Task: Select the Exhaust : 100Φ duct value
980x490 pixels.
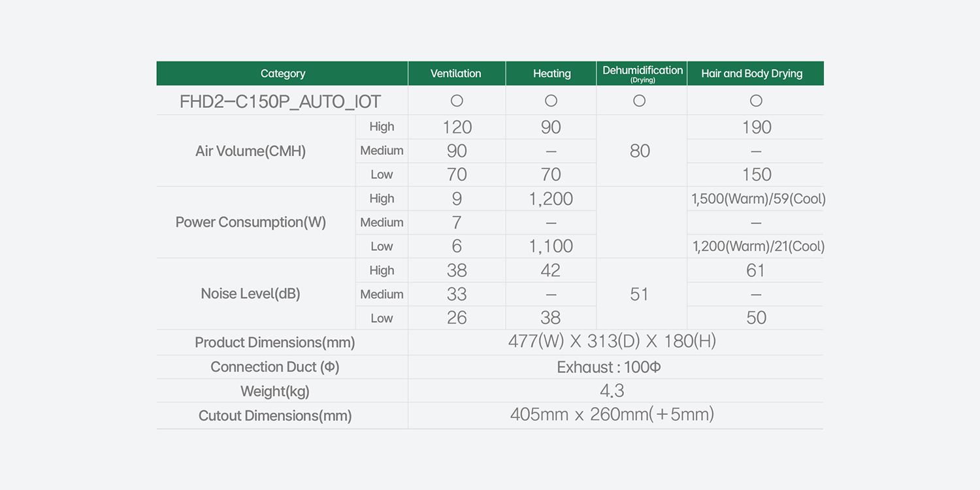Action: point(609,367)
